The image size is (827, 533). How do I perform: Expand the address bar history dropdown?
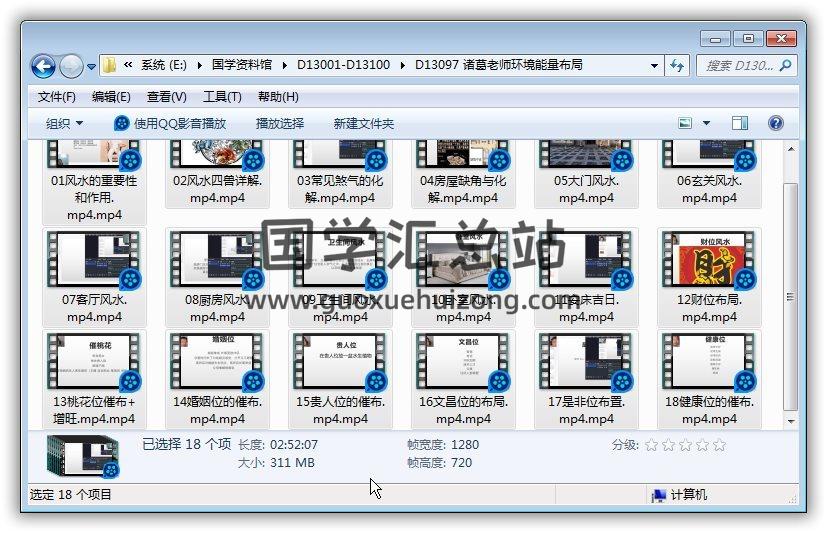654,66
